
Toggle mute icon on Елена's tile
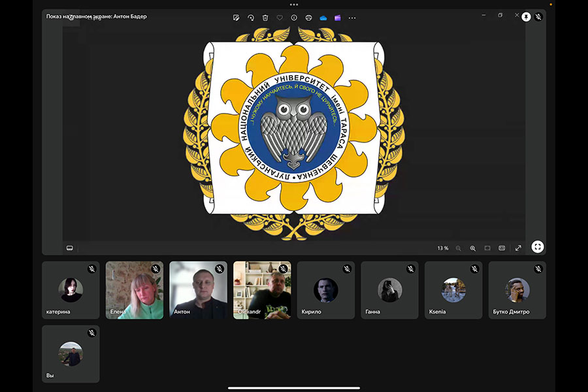click(155, 269)
